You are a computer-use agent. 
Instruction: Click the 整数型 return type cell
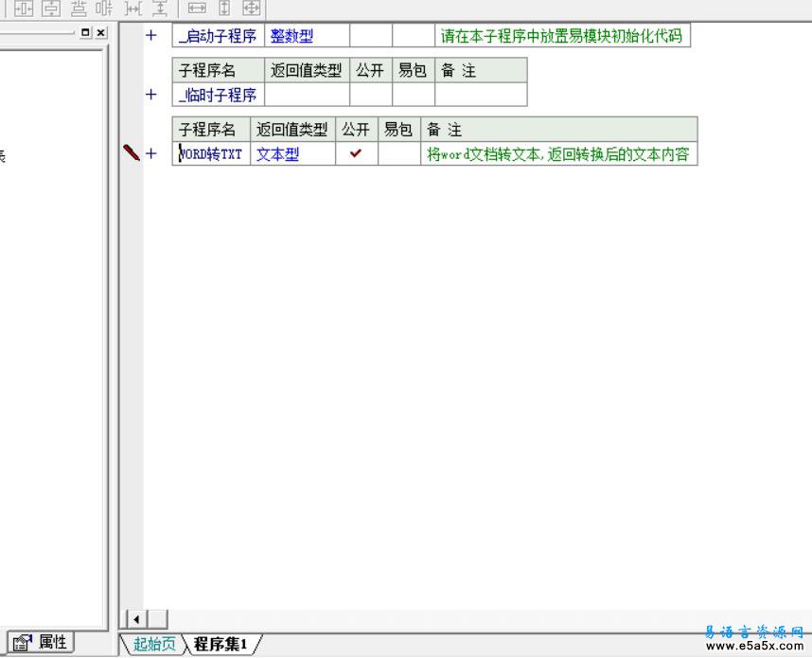[307, 36]
